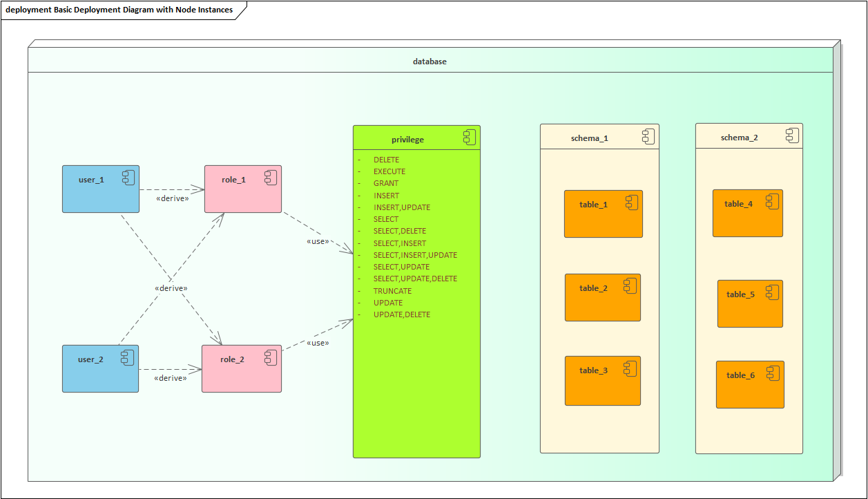Click «derive» label between user_2 and role_2
This screenshot has height=499, width=868.
pos(170,378)
